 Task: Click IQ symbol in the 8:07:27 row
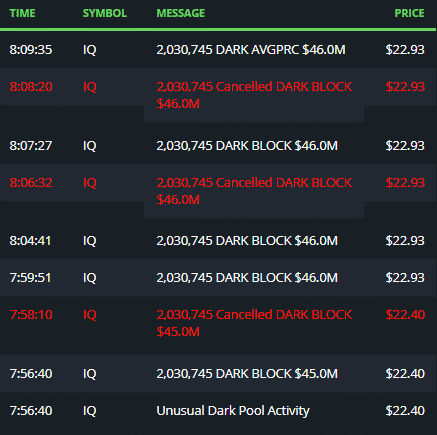click(90, 146)
